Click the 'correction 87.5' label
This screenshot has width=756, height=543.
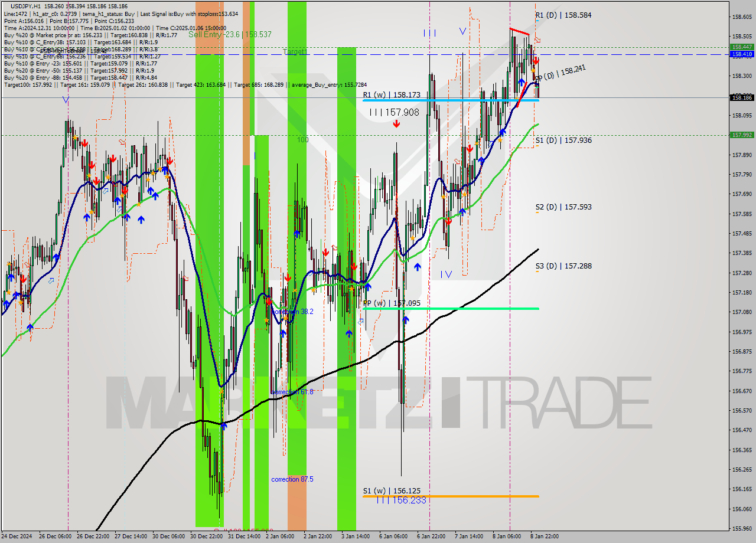(x=292, y=479)
